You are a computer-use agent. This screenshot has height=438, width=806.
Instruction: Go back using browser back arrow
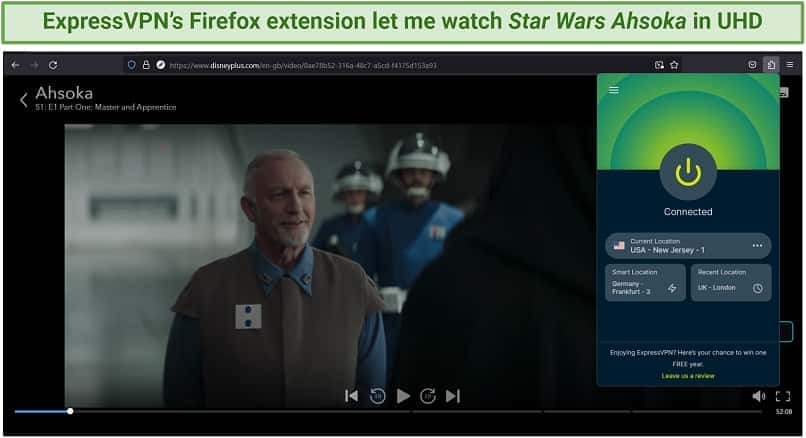coord(15,65)
